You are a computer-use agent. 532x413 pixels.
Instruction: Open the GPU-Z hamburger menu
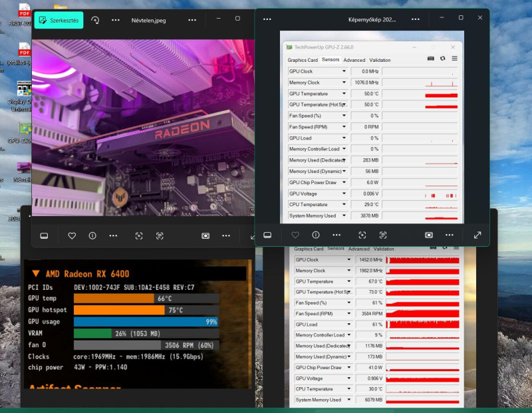point(455,59)
